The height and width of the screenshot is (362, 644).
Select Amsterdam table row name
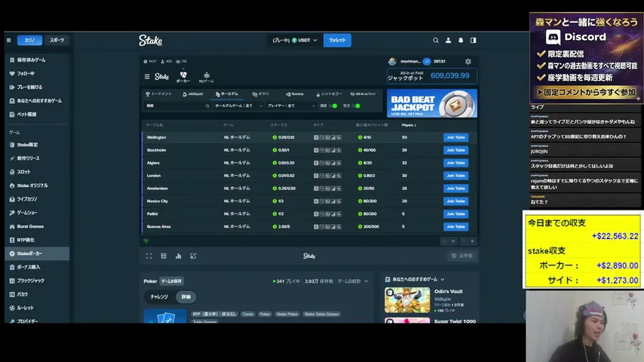coord(157,189)
